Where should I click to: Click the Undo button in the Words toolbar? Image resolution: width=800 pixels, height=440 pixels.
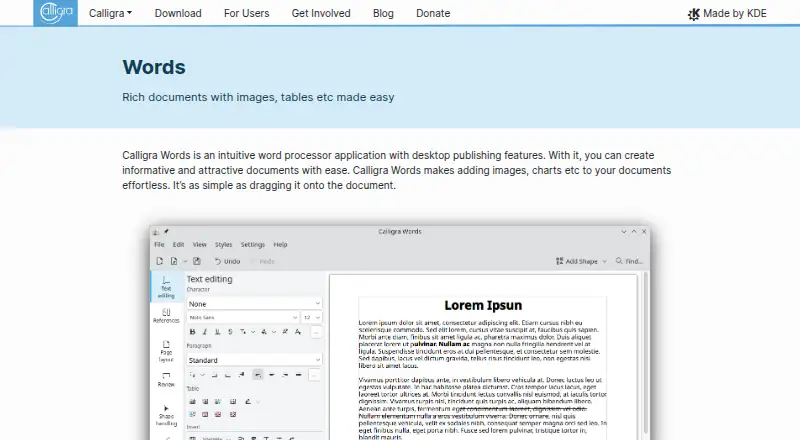(228, 261)
